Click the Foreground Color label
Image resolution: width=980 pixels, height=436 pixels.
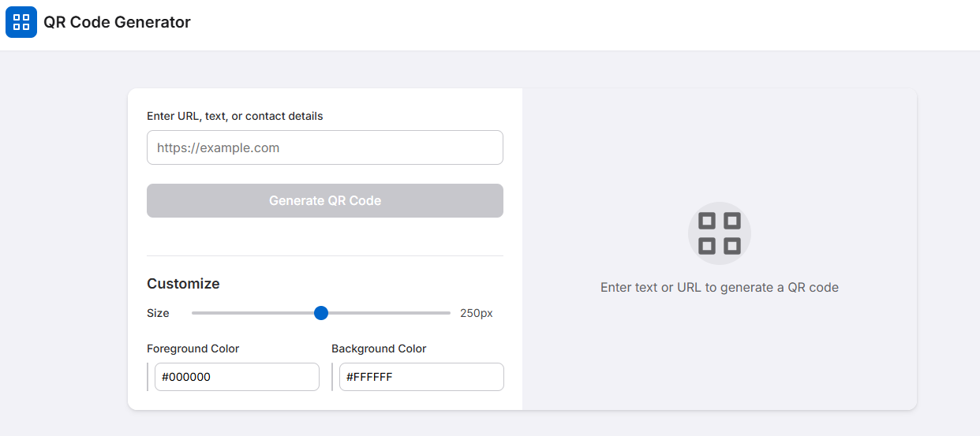click(x=193, y=348)
